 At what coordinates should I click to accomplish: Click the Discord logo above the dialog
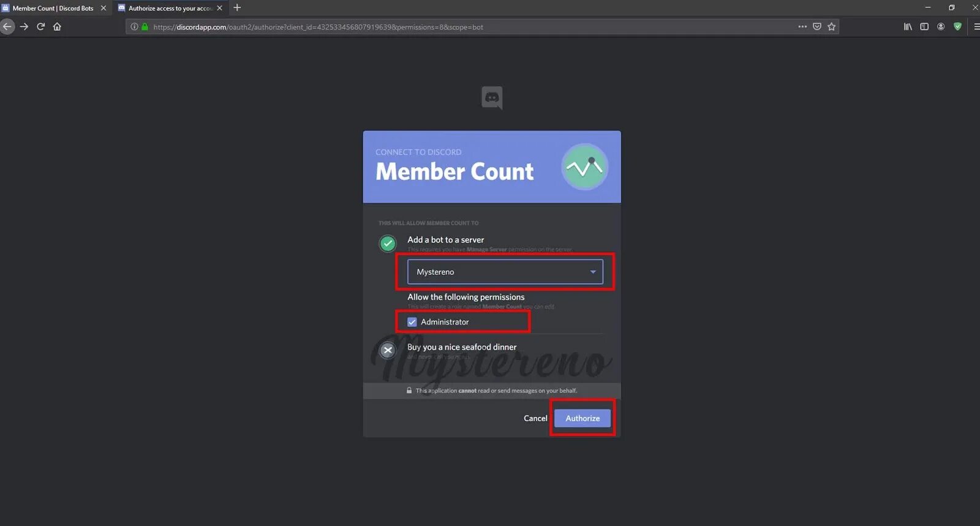pos(492,98)
